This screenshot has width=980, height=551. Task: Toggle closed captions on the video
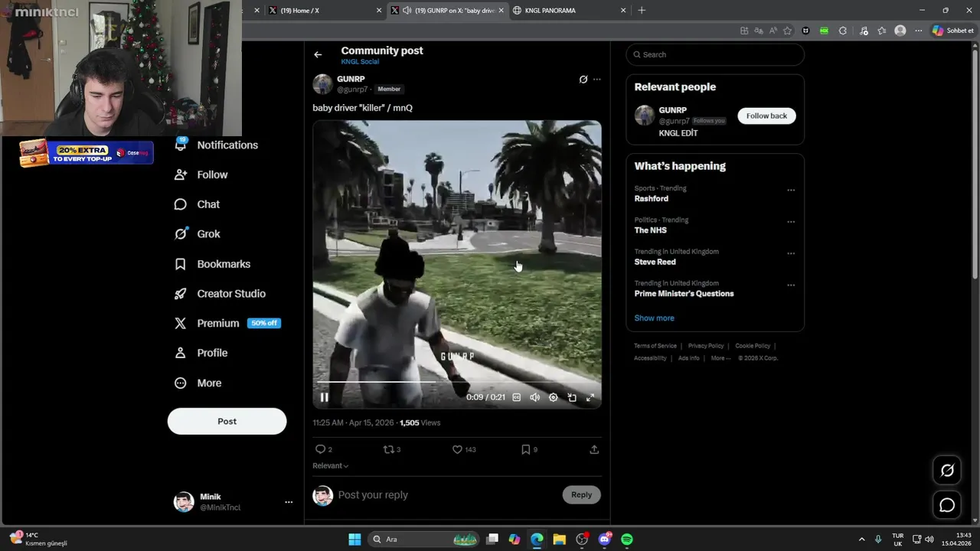(517, 397)
